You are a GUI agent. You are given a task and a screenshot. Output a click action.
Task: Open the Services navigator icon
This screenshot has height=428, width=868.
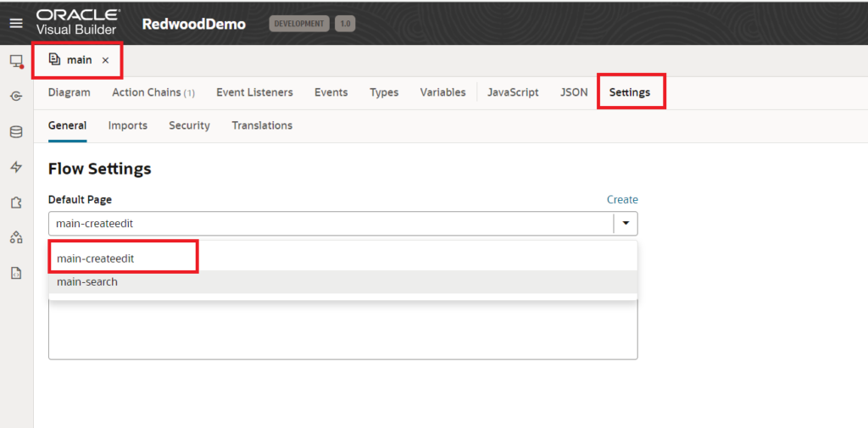[x=16, y=97]
